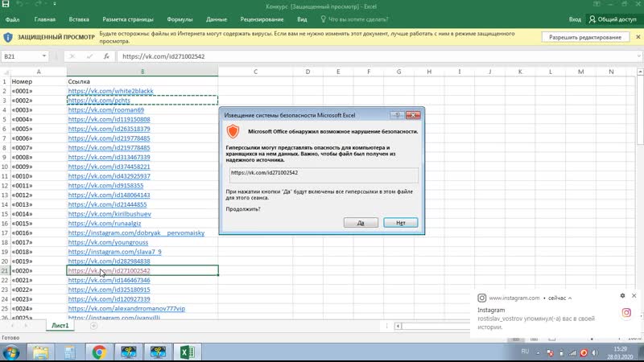Open the Файл tab
Screen dimensions: 644x362
point(14,19)
